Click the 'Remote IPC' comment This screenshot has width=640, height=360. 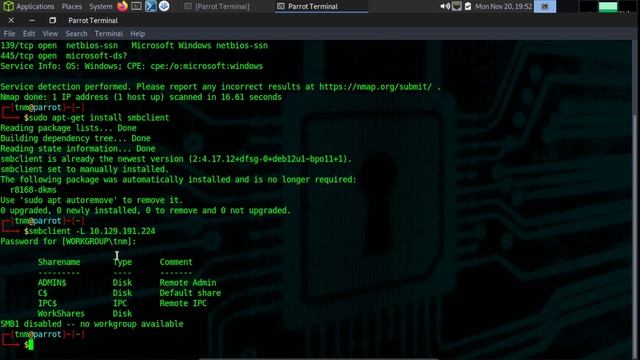tap(183, 303)
